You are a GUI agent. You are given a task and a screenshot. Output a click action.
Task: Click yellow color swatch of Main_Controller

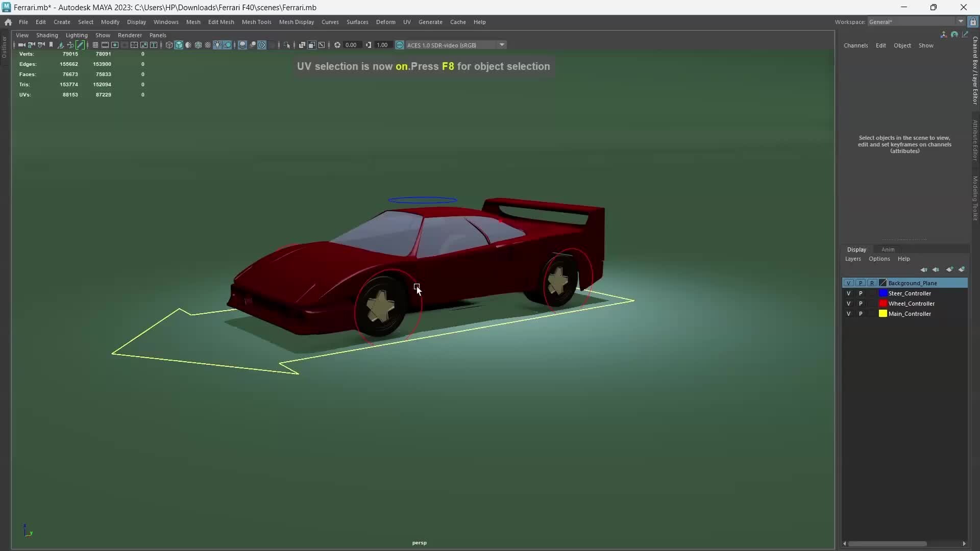coord(883,314)
